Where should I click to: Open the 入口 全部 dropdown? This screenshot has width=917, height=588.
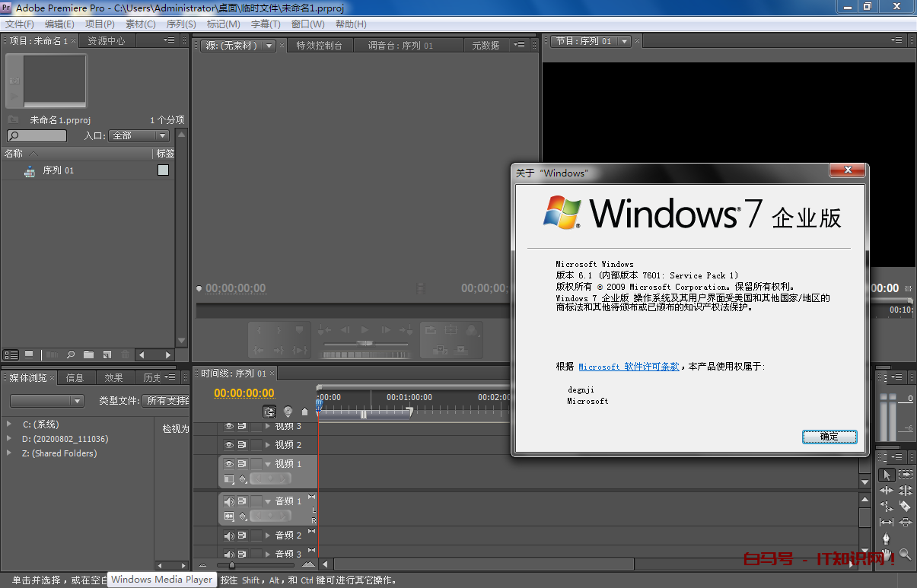tap(139, 136)
